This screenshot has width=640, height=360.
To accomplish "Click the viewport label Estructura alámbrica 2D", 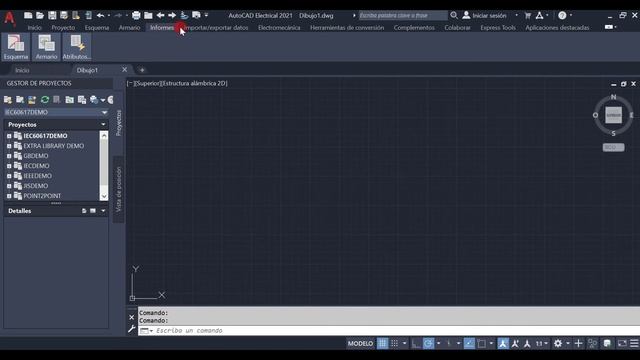I will 194,83.
